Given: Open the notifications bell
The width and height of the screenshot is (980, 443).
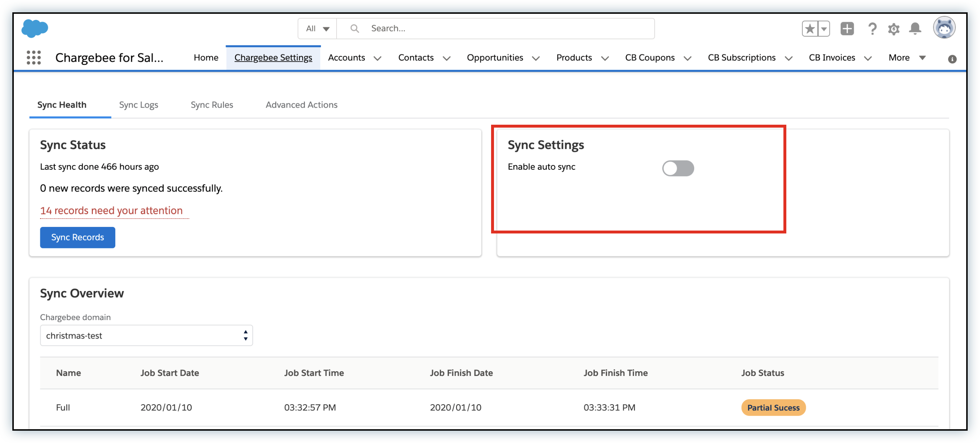Looking at the screenshot, I should (915, 29).
